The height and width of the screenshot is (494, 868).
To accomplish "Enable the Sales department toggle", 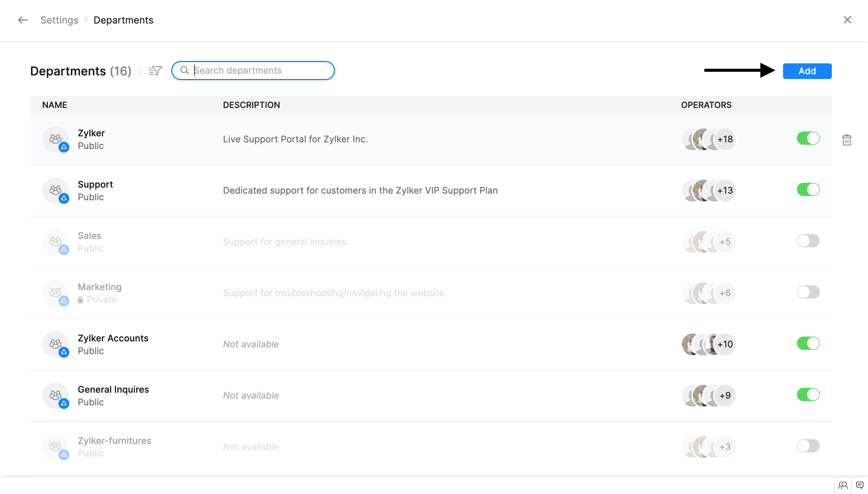I will (x=808, y=241).
